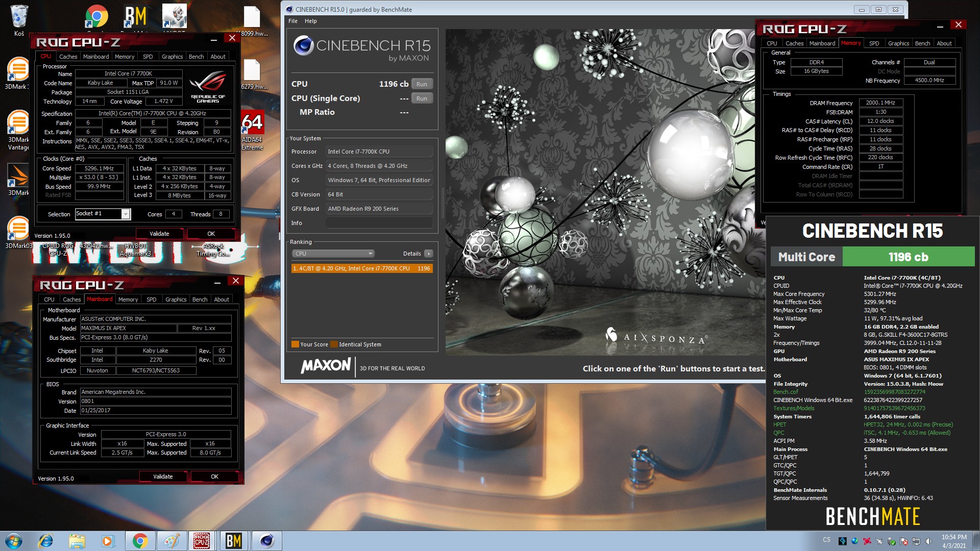Switch to Caches tab in top-left CPU-Z window
The width and height of the screenshot is (980, 551).
(68, 57)
